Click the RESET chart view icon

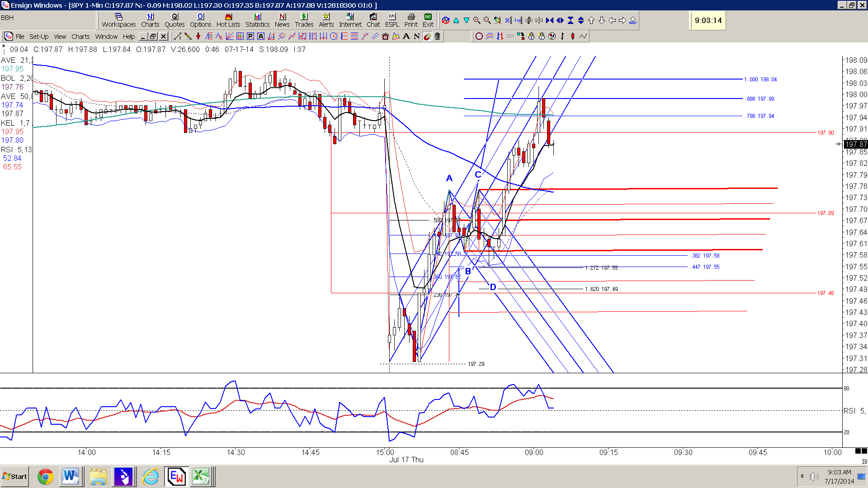(633, 21)
